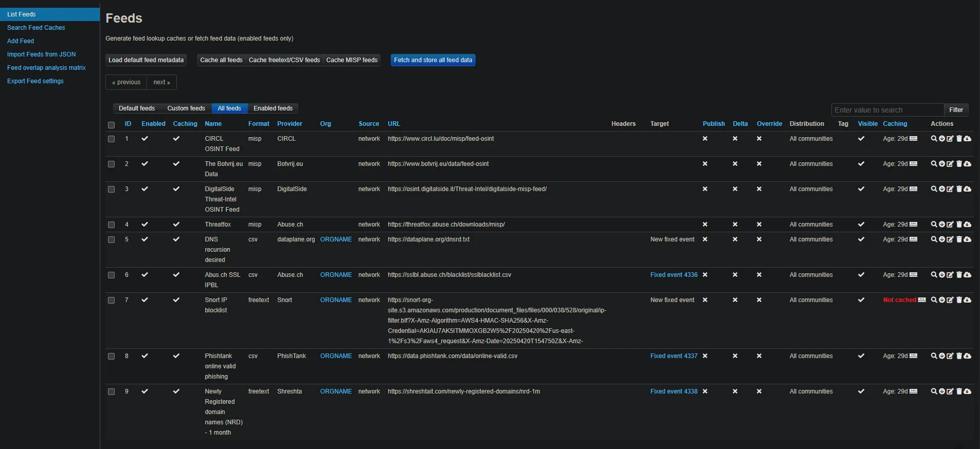Click Fetch and store all feed data
The width and height of the screenshot is (980, 449).
pyautogui.click(x=433, y=60)
